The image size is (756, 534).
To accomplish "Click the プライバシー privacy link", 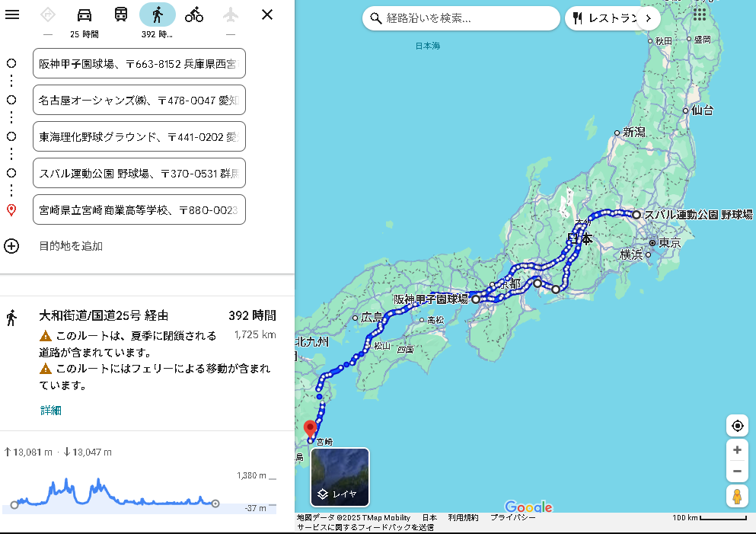I will click(513, 517).
